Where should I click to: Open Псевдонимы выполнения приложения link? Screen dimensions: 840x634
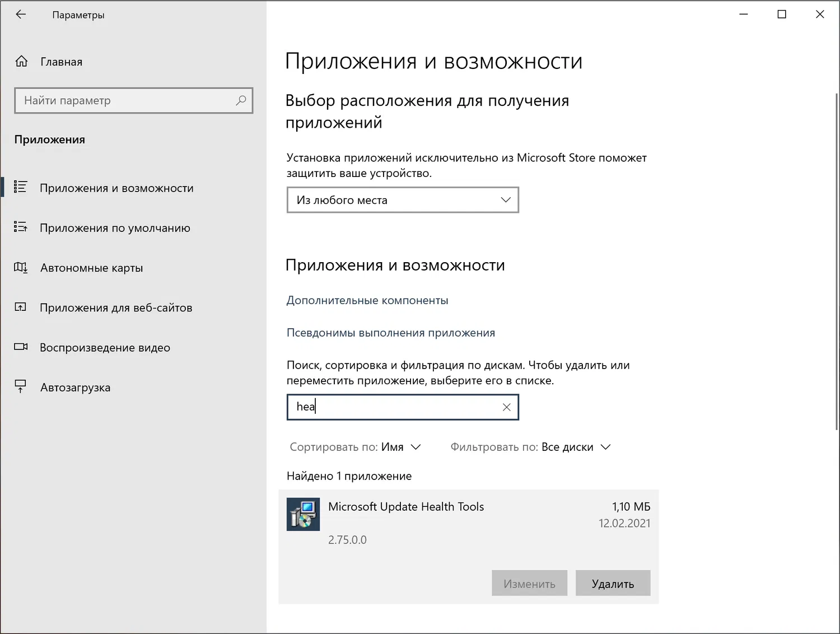click(390, 332)
